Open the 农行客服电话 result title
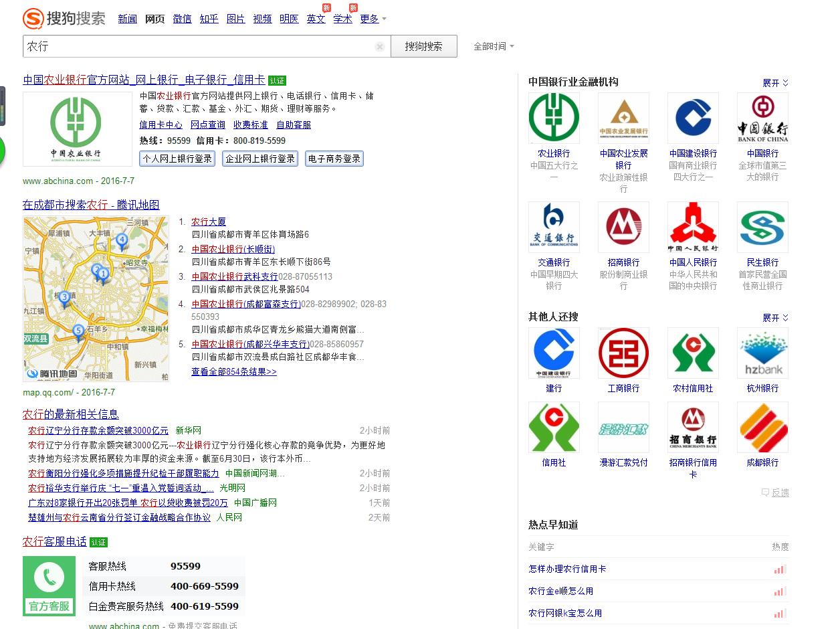Viewport: 840px width, 629px height. [55, 541]
